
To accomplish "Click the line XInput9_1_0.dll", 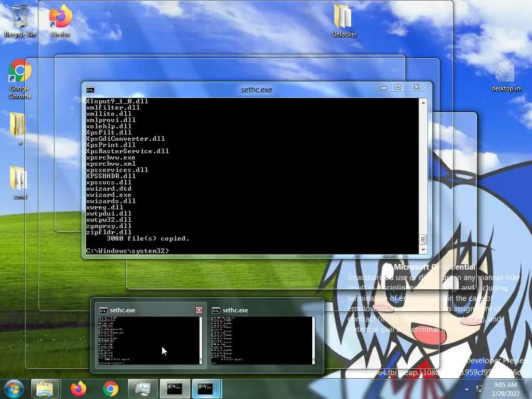I will (x=117, y=101).
